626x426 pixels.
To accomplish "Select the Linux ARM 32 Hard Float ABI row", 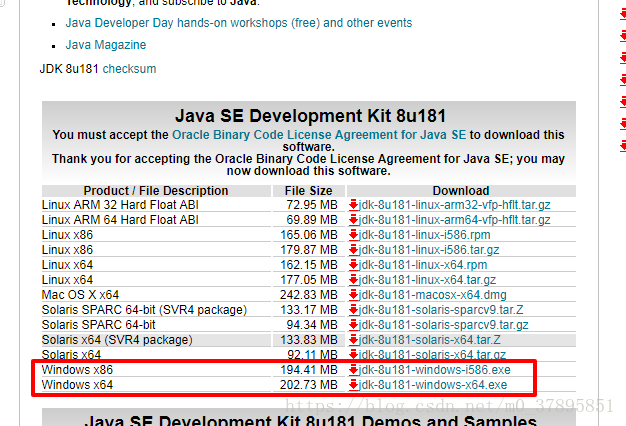I will [x=309, y=205].
